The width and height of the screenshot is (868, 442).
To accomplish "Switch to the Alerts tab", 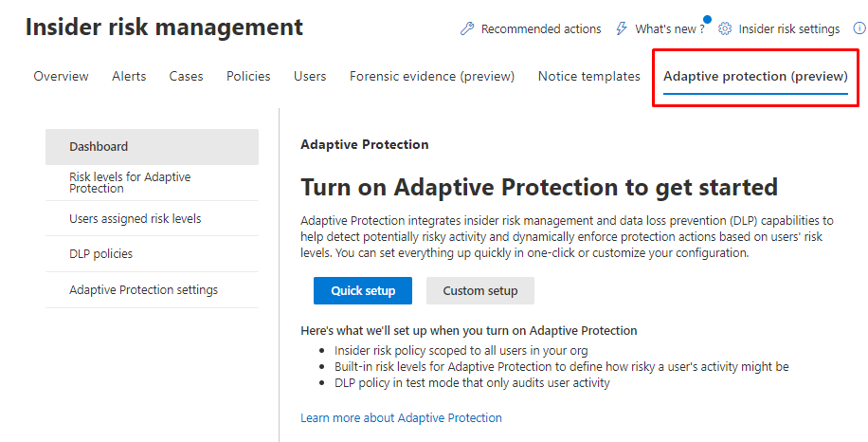I will tap(129, 76).
